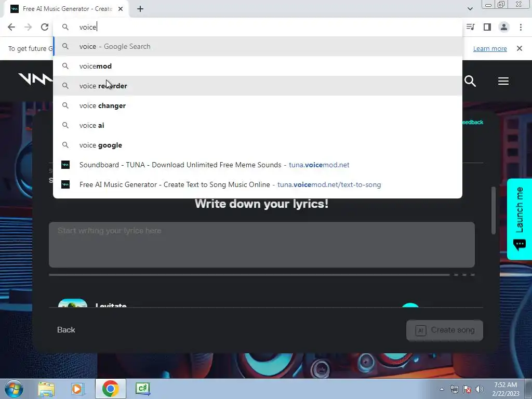Image resolution: width=532 pixels, height=399 pixels.
Task: Open the Windows Start button
Action: point(14,389)
